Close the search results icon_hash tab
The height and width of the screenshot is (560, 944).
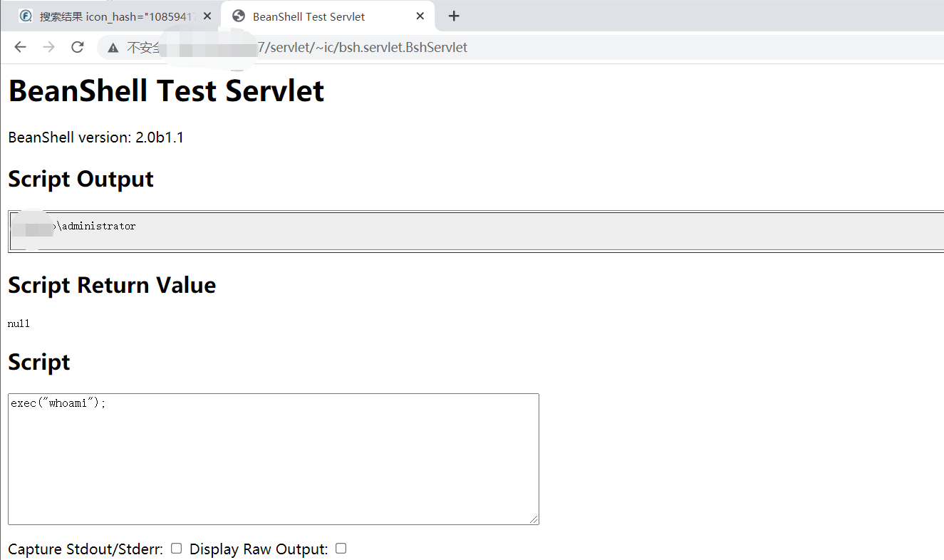(x=207, y=16)
